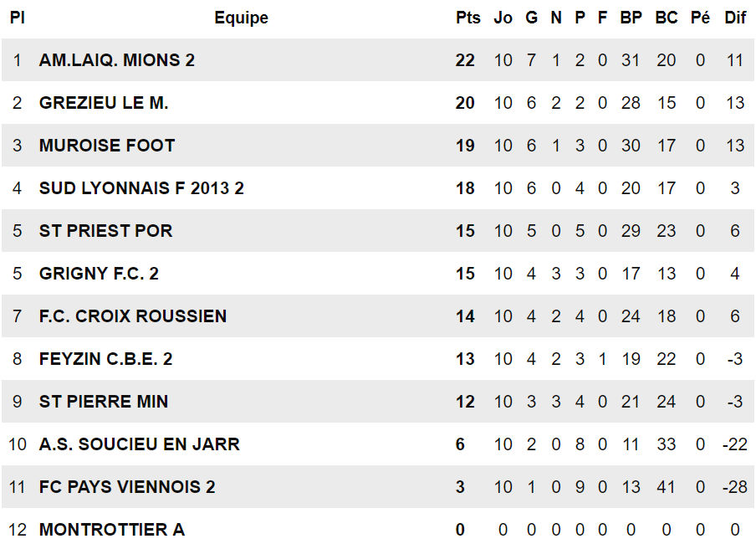Click A.S. SOUCIEU EN JARR
756x549 pixels.
click(x=139, y=444)
